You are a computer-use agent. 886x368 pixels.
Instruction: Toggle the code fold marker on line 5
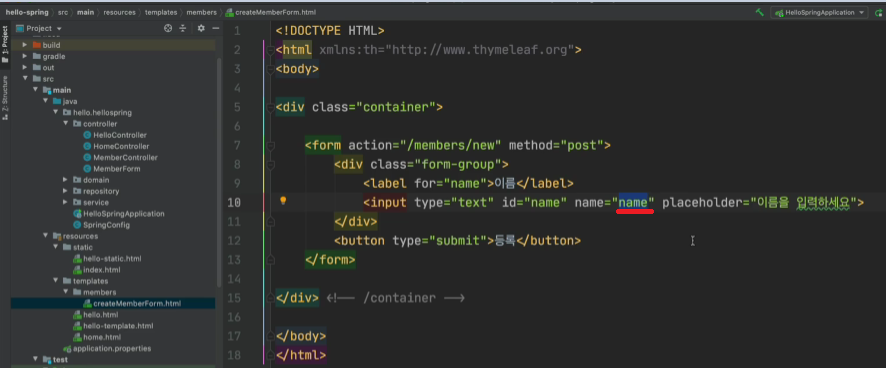pos(270,107)
